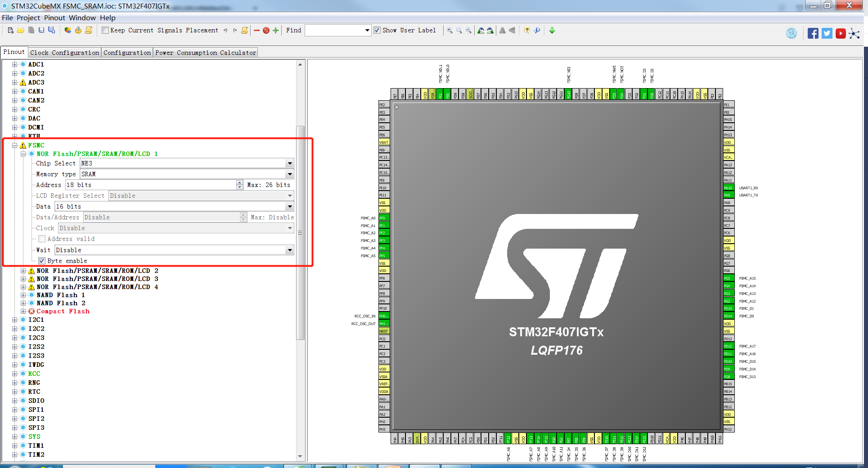Click the New Project toolbar icon

[11, 31]
